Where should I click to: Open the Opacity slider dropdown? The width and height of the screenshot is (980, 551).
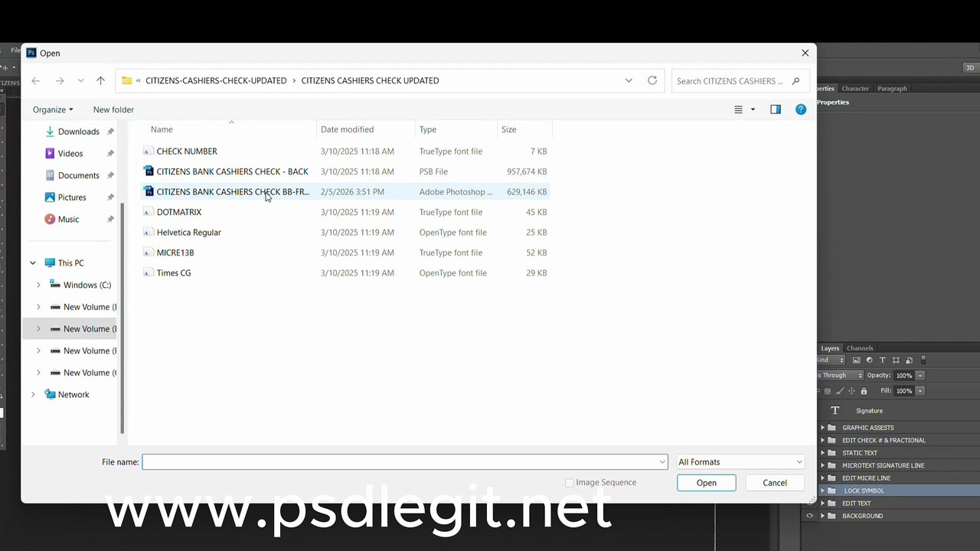coord(920,376)
